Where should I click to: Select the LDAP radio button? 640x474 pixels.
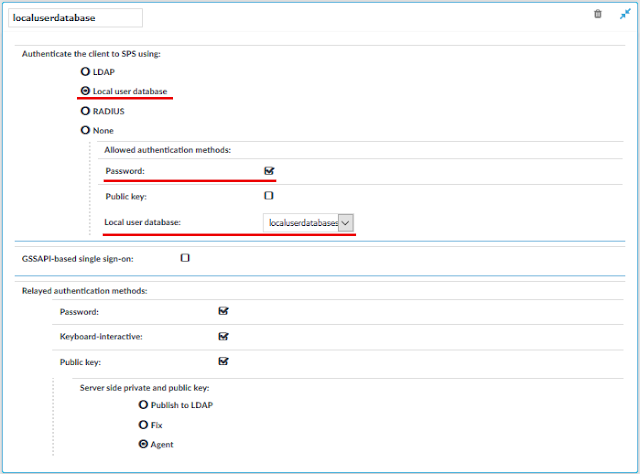pyautogui.click(x=85, y=72)
